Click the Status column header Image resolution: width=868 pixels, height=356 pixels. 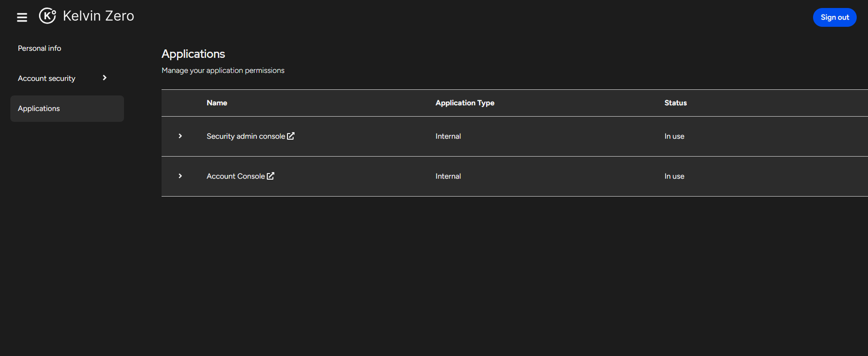pos(675,103)
